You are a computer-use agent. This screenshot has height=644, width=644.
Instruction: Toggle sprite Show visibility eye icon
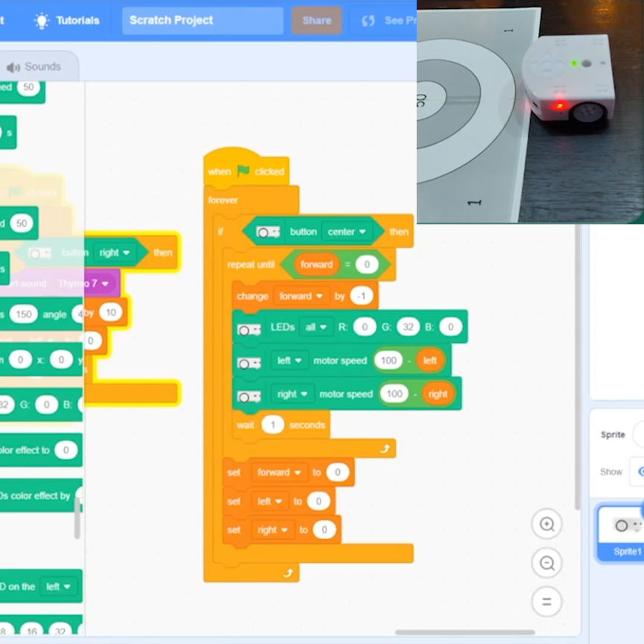pyautogui.click(x=639, y=471)
